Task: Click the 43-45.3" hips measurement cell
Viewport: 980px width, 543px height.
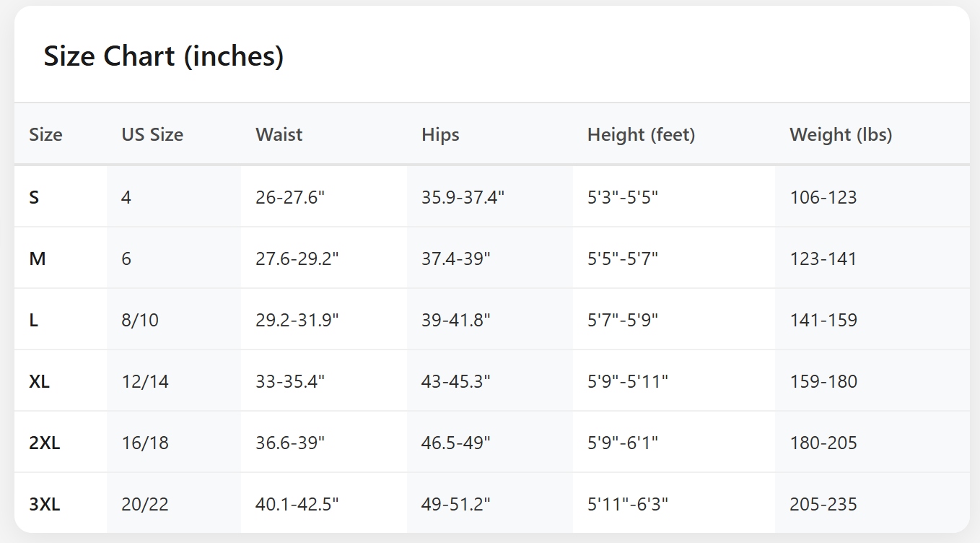Action: tap(456, 381)
